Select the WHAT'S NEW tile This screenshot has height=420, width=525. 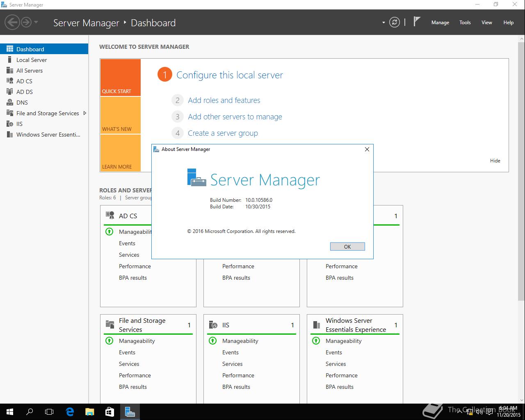(121, 115)
